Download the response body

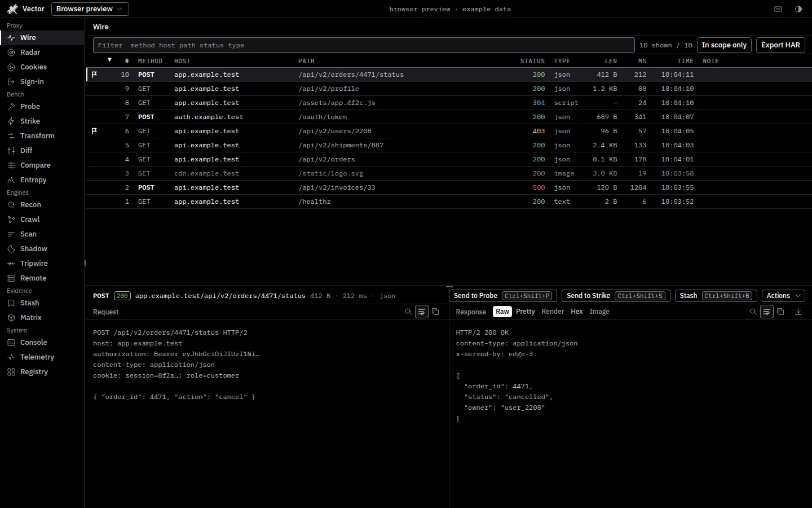tap(798, 312)
